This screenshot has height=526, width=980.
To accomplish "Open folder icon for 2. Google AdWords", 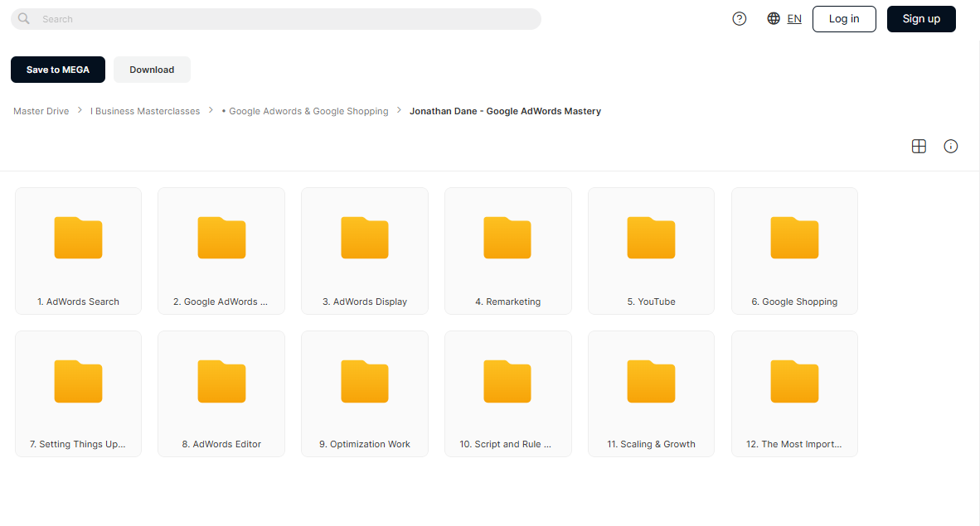I will pyautogui.click(x=221, y=238).
